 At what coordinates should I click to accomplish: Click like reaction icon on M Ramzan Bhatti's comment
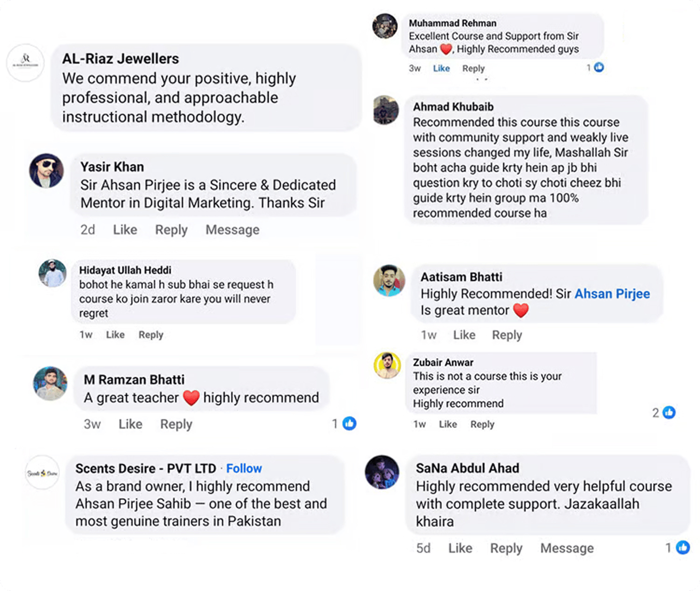point(350,423)
